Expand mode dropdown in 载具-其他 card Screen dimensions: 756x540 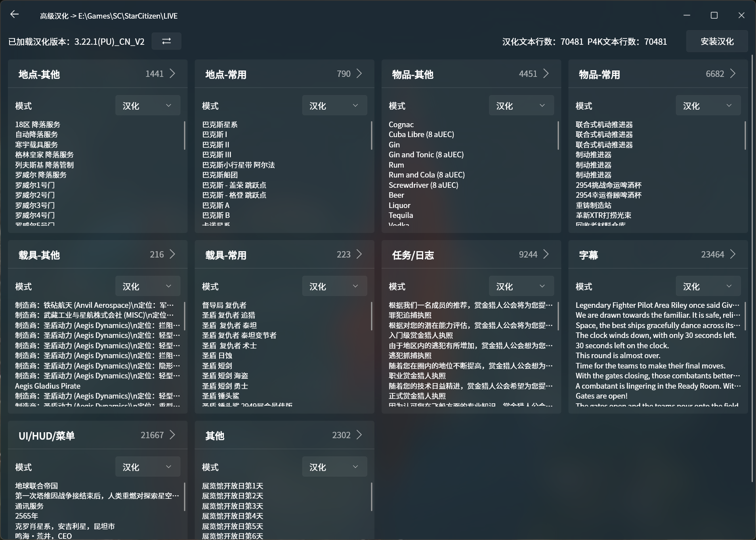[148, 286]
